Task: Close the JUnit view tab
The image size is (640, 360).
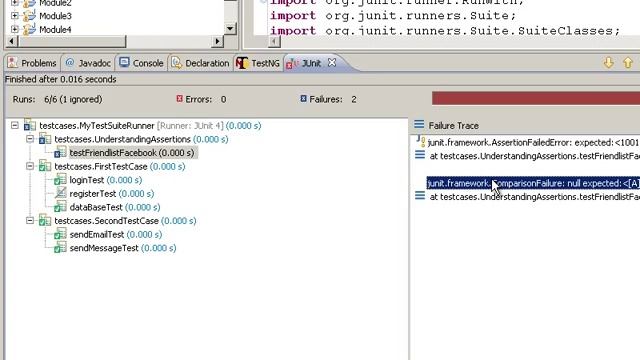Action: coord(332,63)
